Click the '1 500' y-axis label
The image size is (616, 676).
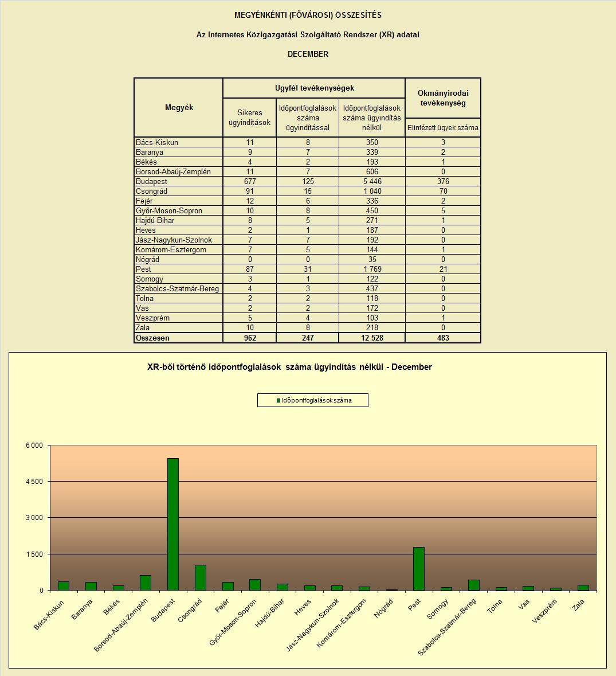click(34, 554)
